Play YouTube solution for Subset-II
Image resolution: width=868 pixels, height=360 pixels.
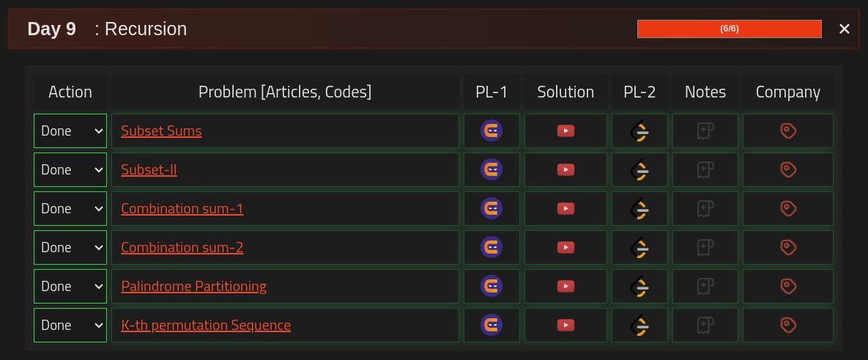[x=565, y=169]
